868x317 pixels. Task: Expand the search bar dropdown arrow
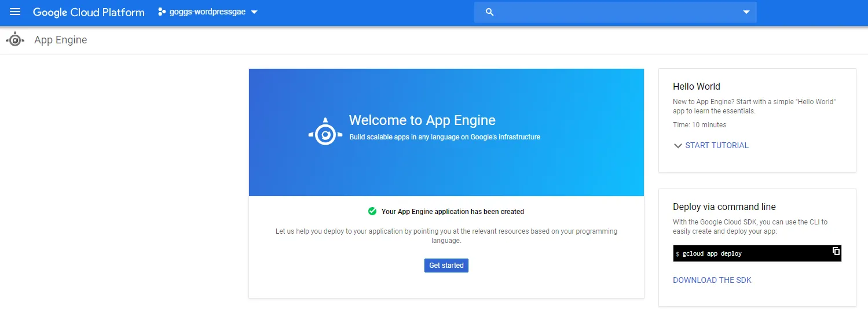point(746,12)
